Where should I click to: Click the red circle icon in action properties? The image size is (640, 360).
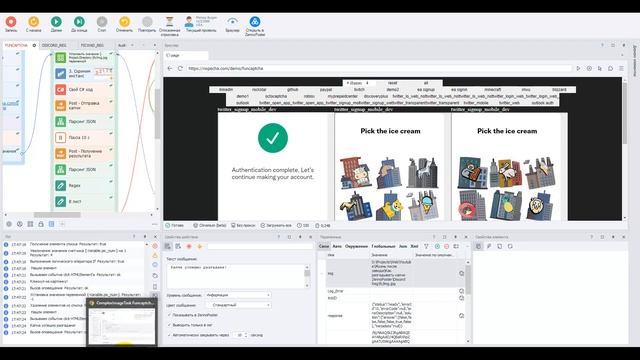point(189,247)
